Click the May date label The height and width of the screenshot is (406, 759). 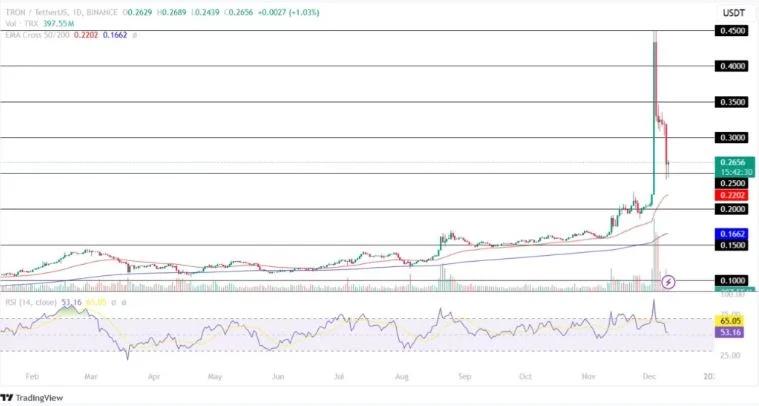(x=214, y=376)
